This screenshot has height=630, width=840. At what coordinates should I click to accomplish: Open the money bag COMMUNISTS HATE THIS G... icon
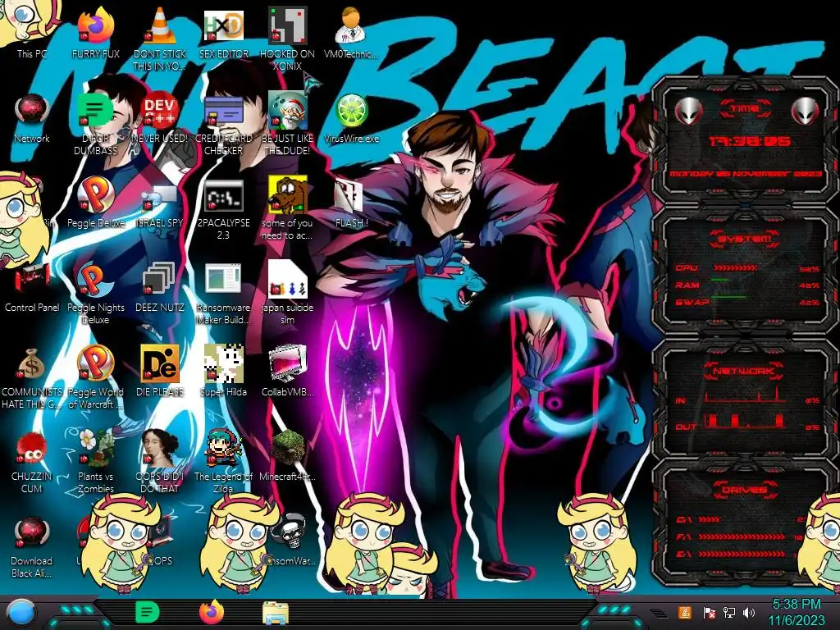coord(32,377)
